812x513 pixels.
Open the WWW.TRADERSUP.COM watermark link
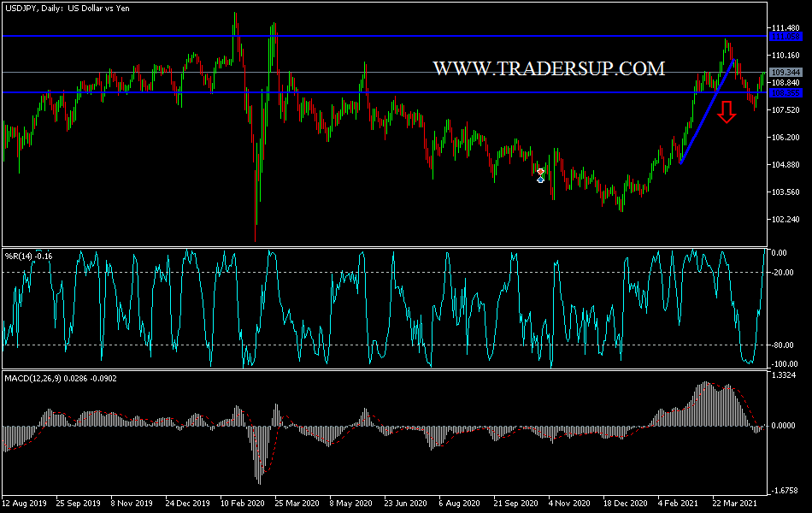550,67
